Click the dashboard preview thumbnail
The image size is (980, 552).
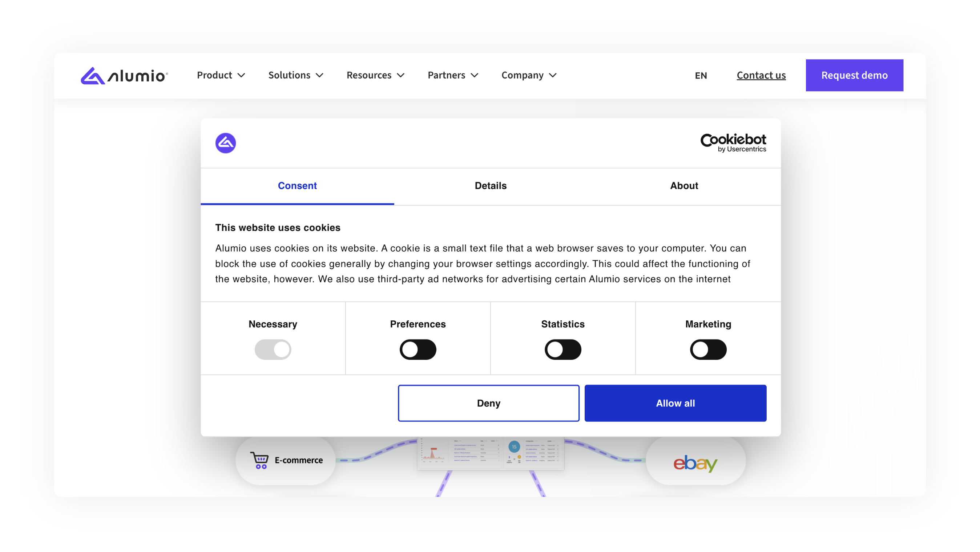click(491, 453)
